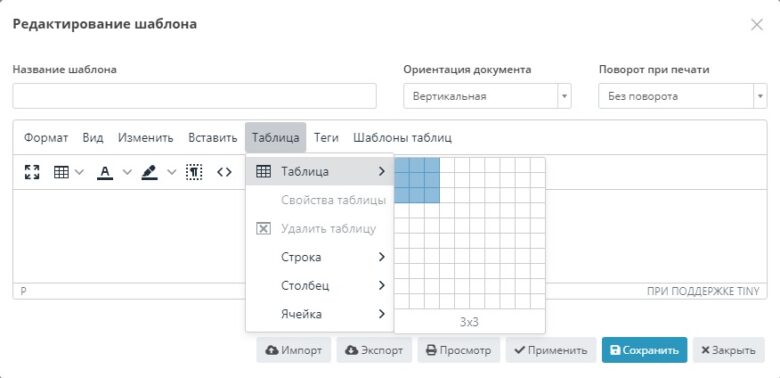The width and height of the screenshot is (780, 378).
Task: Open the Вставить menu
Action: pos(212,138)
